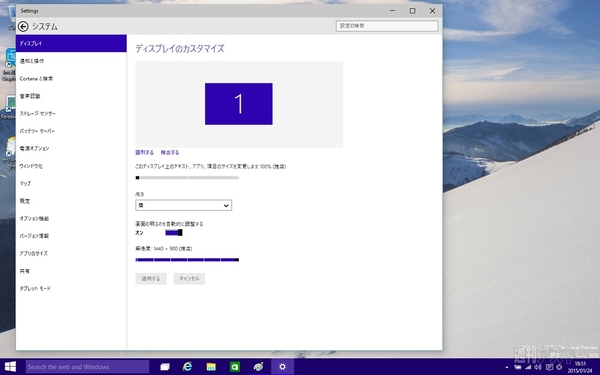The height and width of the screenshot is (375, 600).
Task: Open 通知と操作 in the sidebar
Action: pyautogui.click(x=71, y=61)
